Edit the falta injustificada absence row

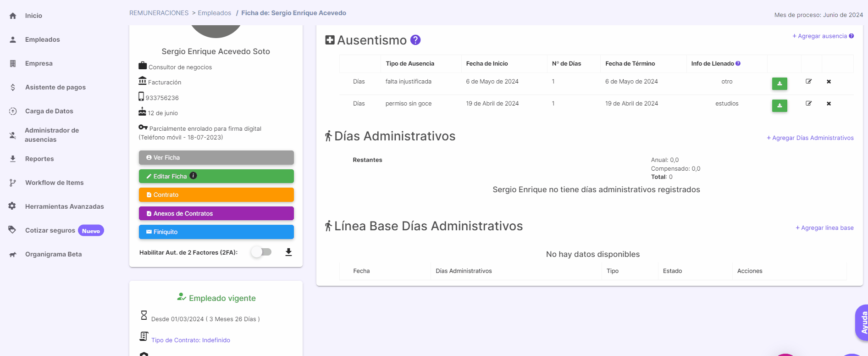(809, 81)
